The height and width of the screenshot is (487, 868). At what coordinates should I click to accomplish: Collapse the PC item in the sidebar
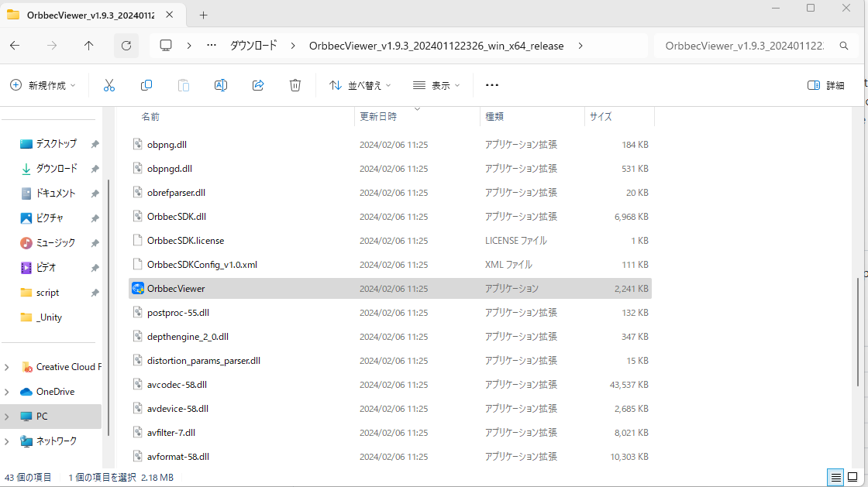click(7, 416)
